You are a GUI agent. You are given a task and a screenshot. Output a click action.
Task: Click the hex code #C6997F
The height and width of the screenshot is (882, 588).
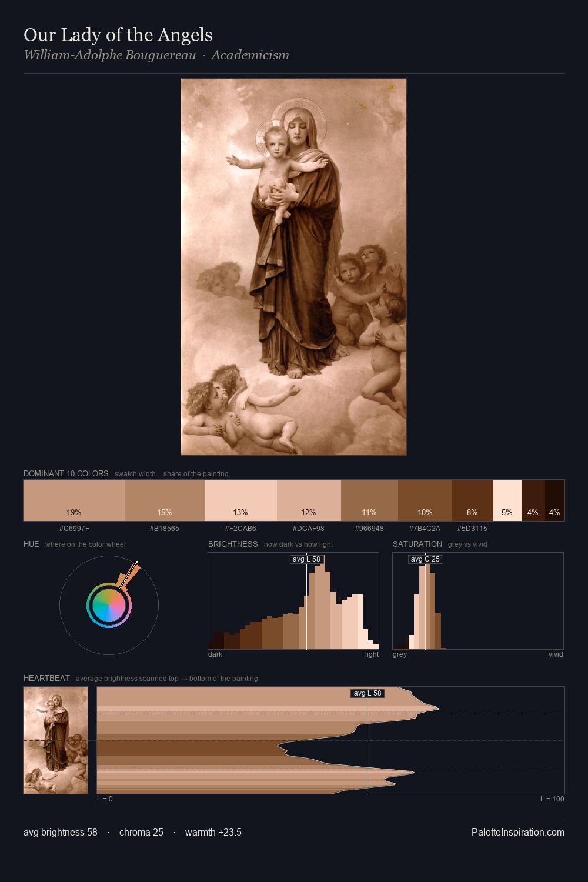coord(74,529)
